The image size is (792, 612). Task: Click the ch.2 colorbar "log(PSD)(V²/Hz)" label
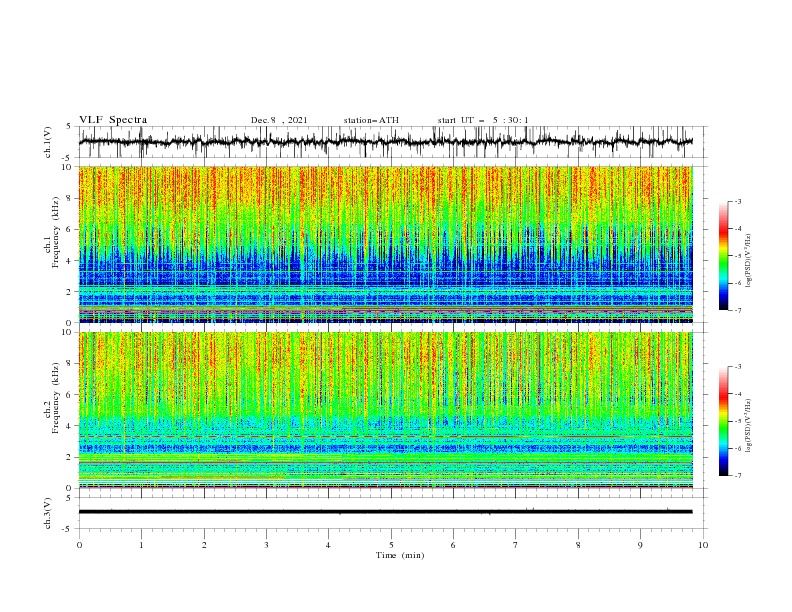point(749,425)
